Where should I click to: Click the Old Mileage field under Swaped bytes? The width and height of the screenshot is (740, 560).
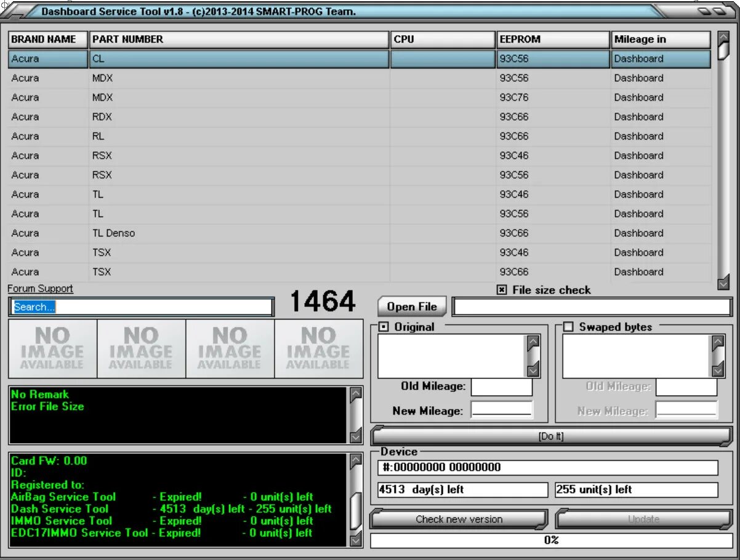click(x=686, y=387)
